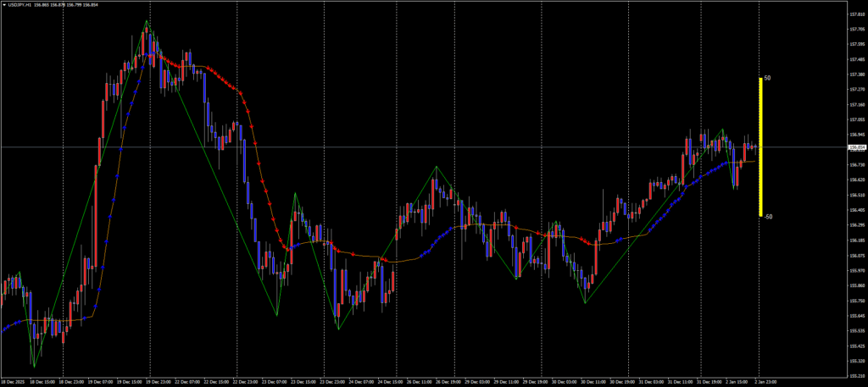This screenshot has width=868, height=387.
Task: Click the 156.295 level on the price scale
Action: pyautogui.click(x=855, y=224)
